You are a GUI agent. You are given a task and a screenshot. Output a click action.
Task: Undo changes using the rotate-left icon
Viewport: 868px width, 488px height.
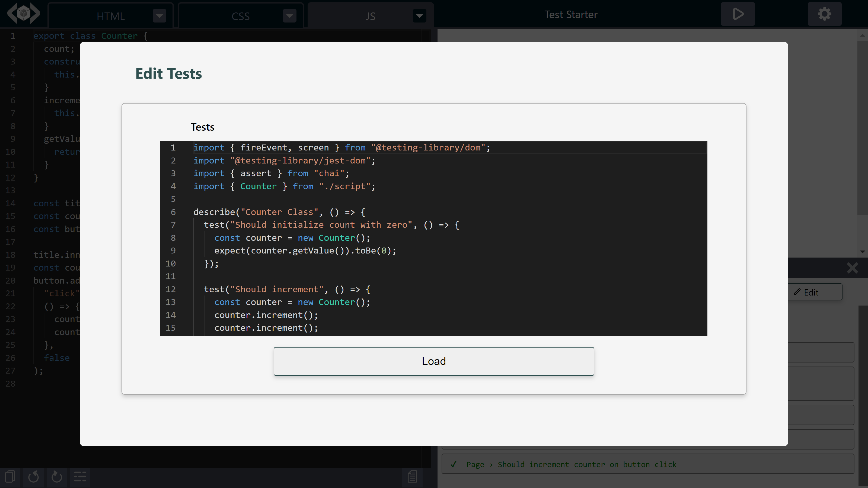[x=33, y=477]
